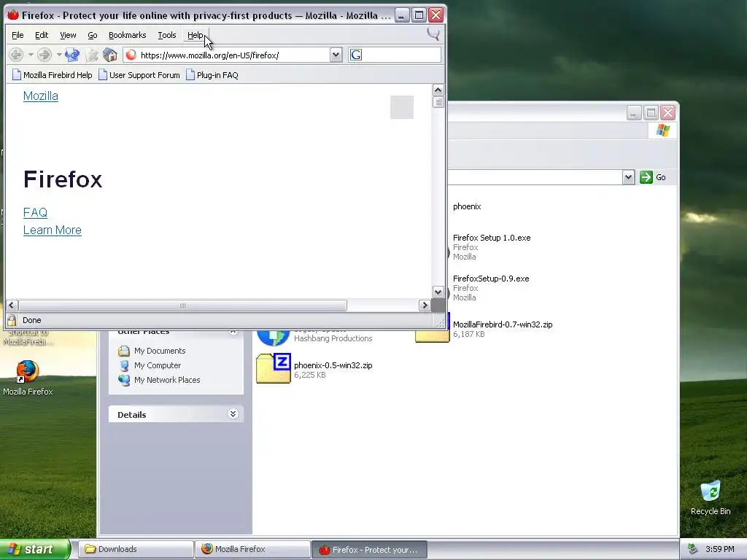The image size is (747, 560).
Task: Click the Done status bar text
Action: 32,320
